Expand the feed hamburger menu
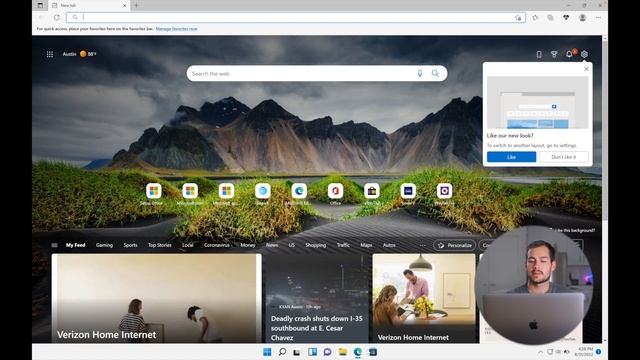This screenshot has height=360, width=640. (x=54, y=245)
